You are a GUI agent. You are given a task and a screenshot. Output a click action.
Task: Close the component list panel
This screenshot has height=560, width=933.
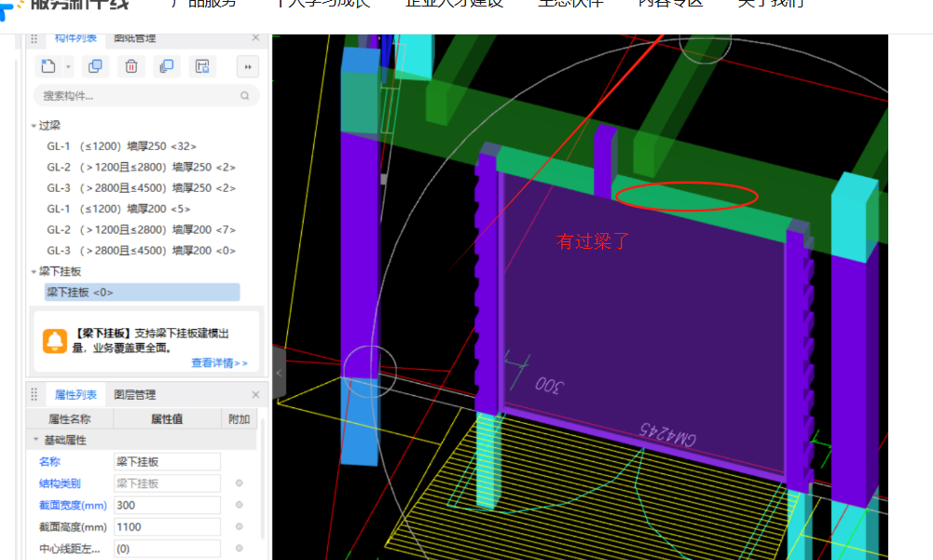[x=256, y=38]
